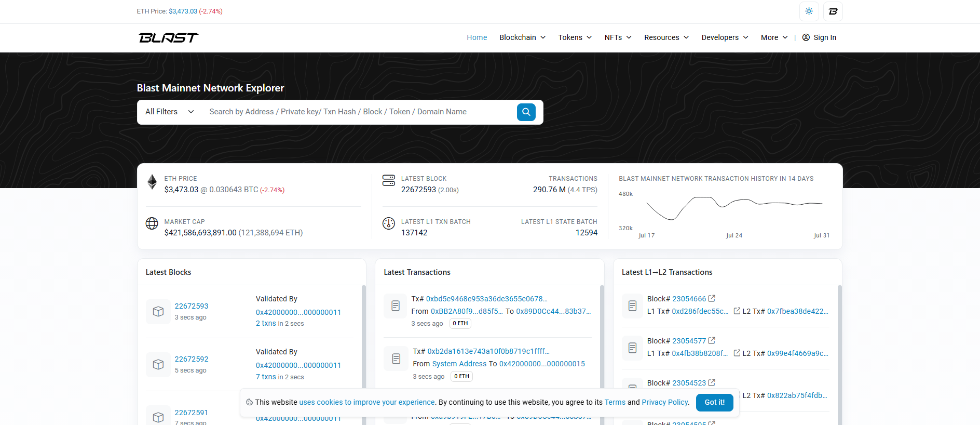Screen dimensions: 980x425
Task: Open the Sign In link
Action: point(819,37)
